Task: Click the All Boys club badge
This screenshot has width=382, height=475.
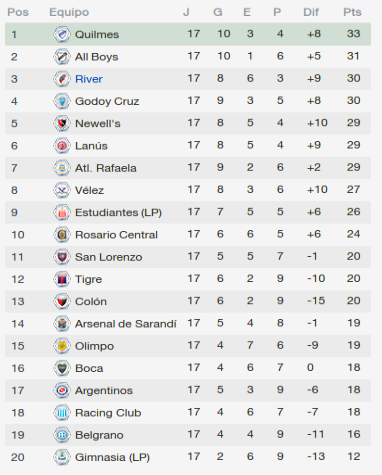Action: [x=62, y=57]
